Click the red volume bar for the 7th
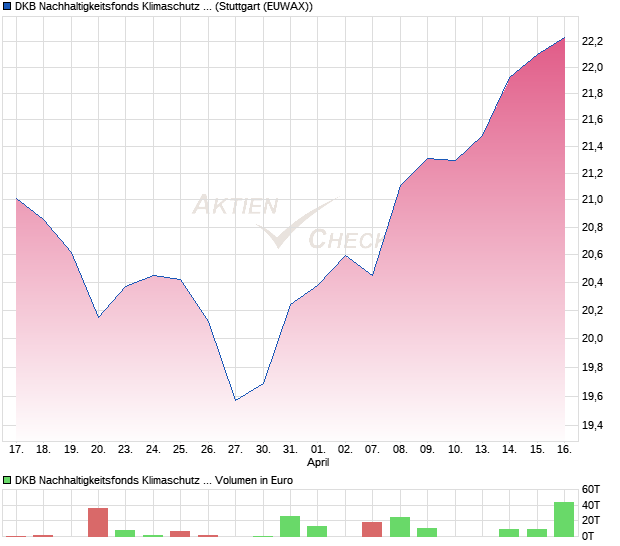This screenshot has height=546, width=620. click(x=372, y=529)
